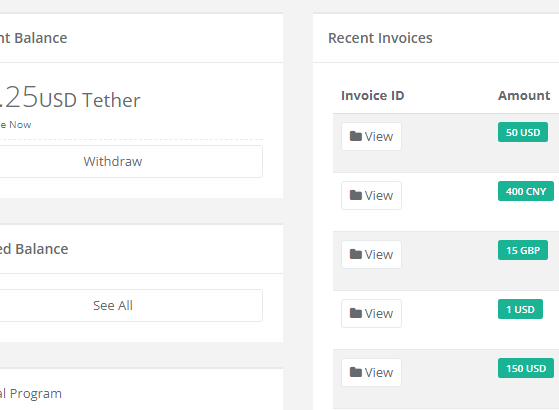Select the 1 USD amount badge
The image size is (559, 410).
coord(520,309)
